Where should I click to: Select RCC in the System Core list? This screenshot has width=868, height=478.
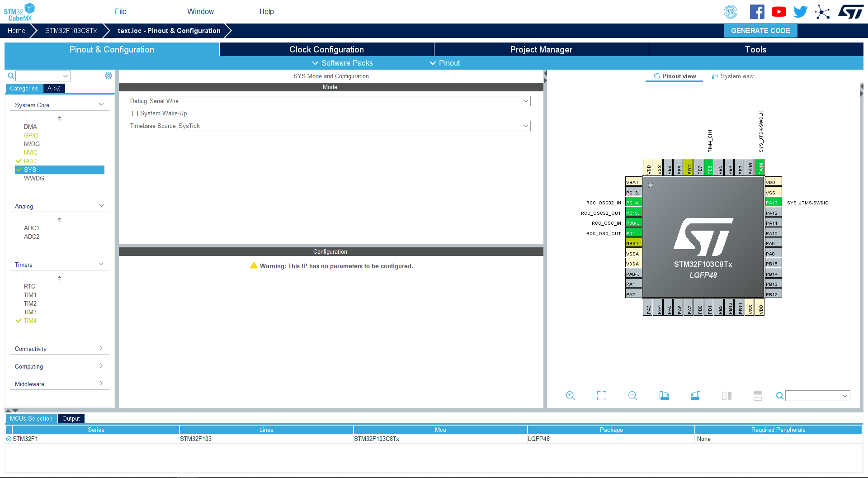30,161
